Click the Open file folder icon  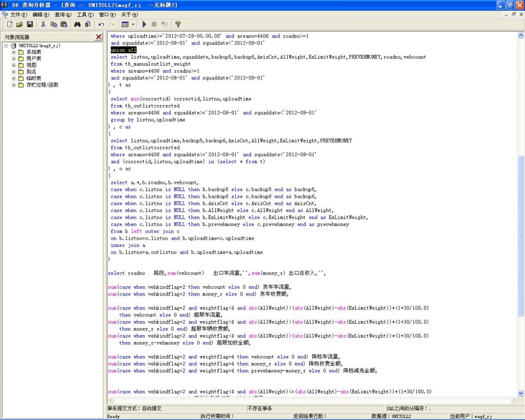pos(19,24)
